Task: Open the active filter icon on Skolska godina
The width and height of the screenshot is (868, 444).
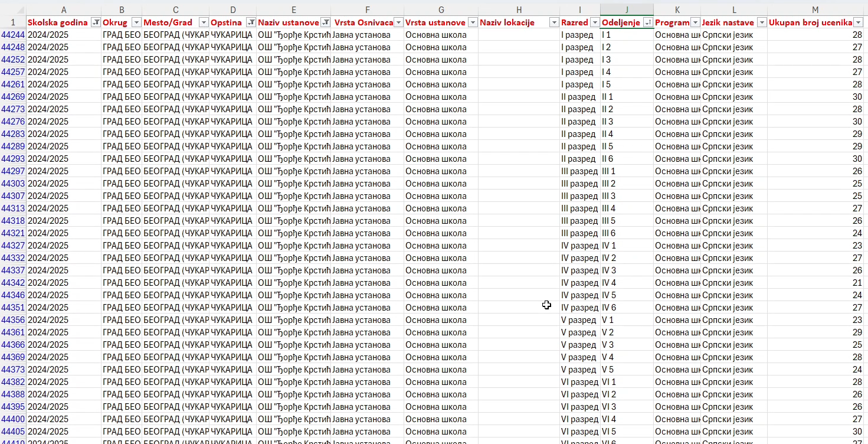Action: (96, 22)
